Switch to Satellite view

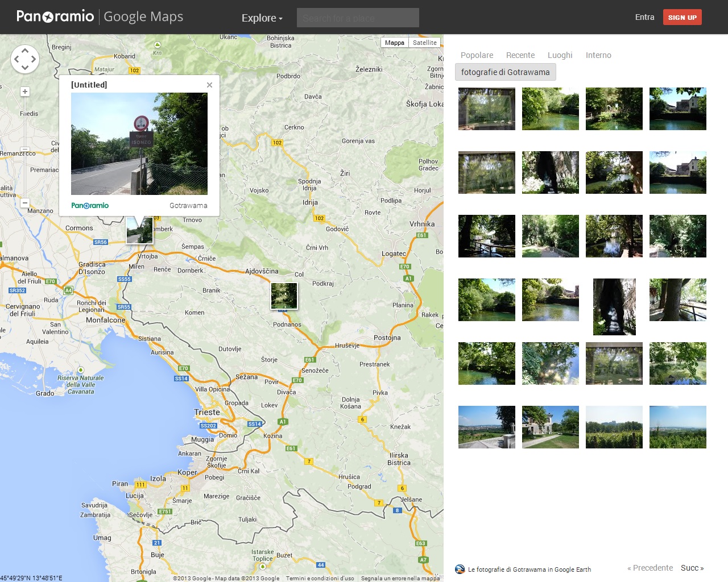(x=425, y=43)
